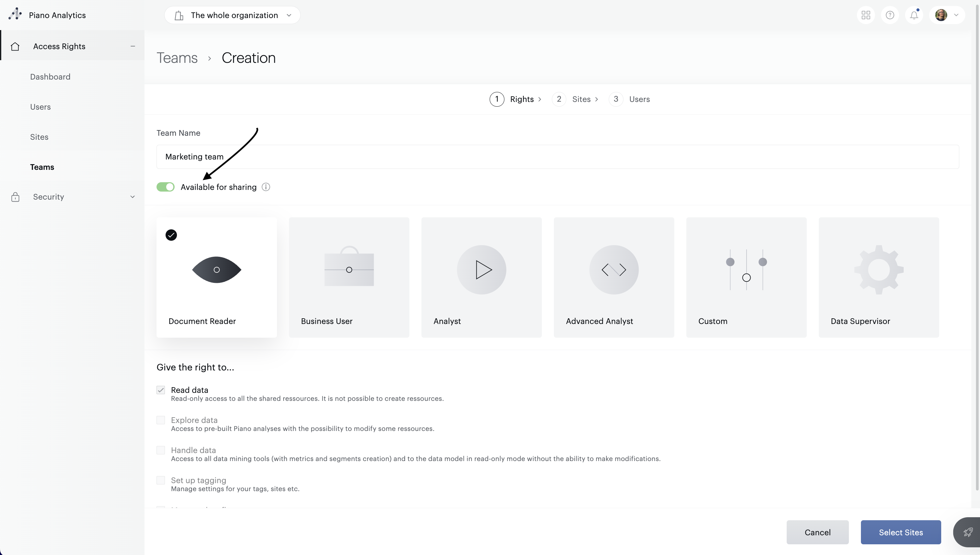Select the Analyst play-icon role card
This screenshot has width=980, height=555.
click(x=481, y=277)
